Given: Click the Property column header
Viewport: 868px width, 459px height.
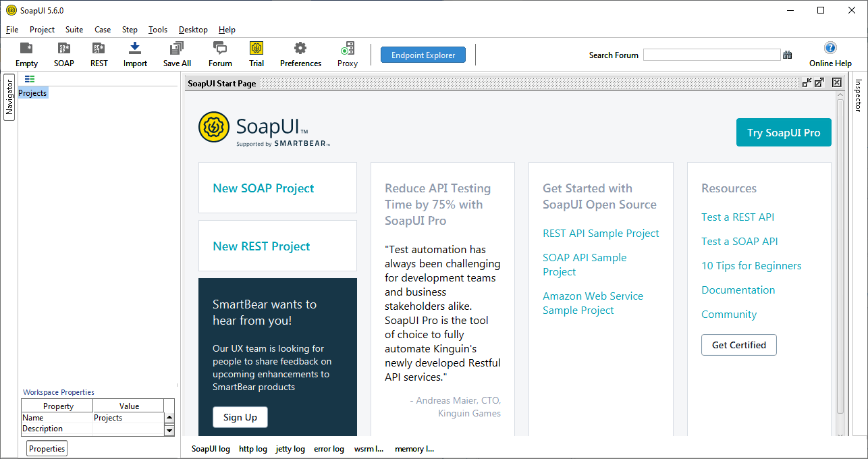Looking at the screenshot, I should tap(57, 406).
